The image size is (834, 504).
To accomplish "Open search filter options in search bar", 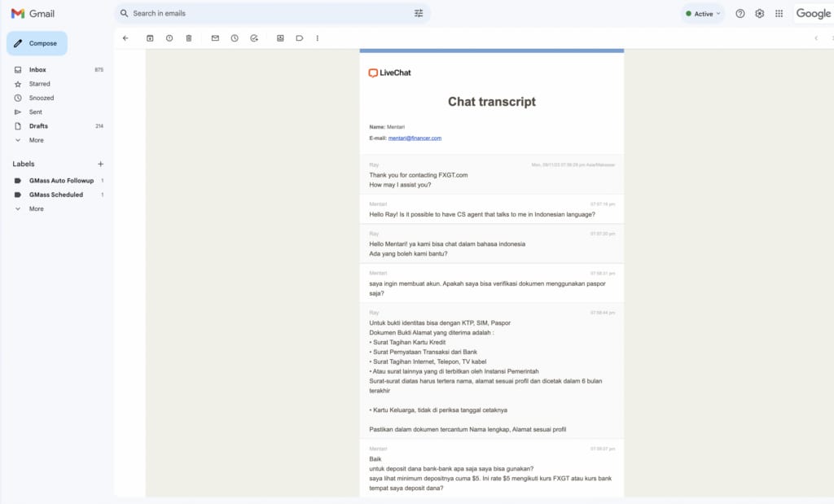I will 419,13.
